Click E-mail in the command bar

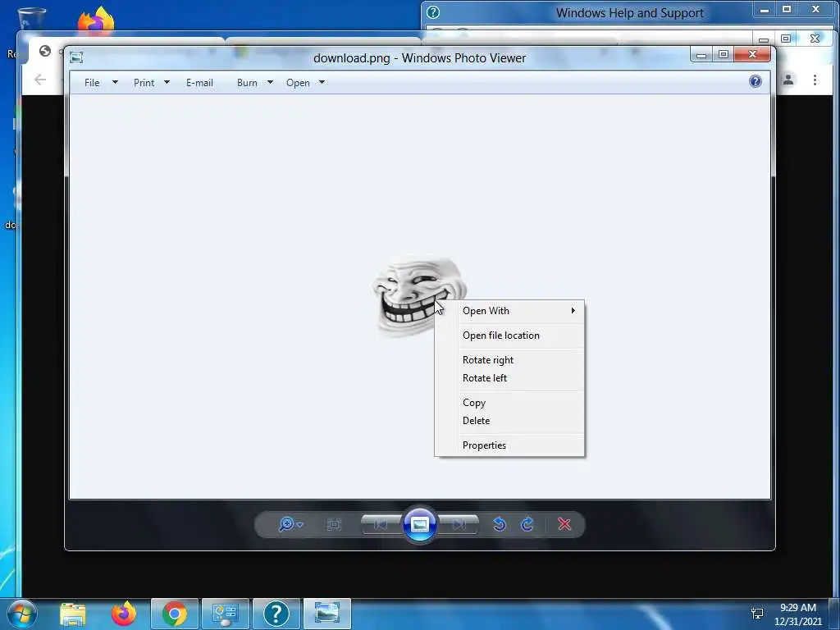(x=199, y=83)
